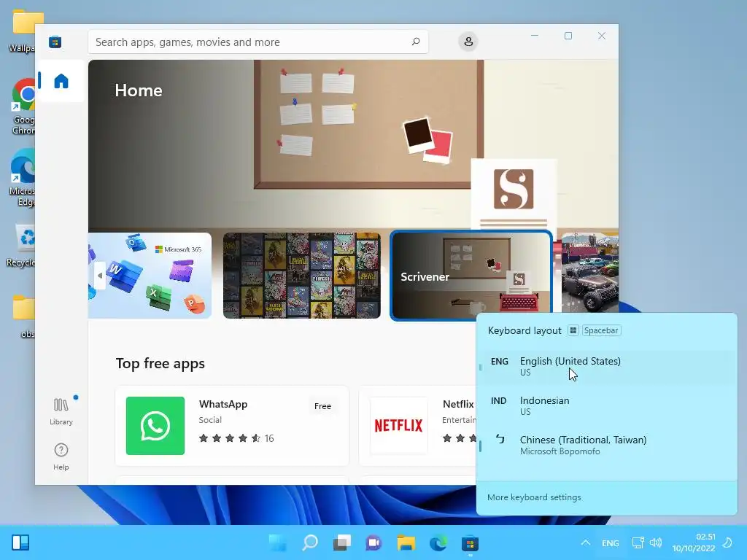Open the Help section
This screenshot has height=560, width=747.
(x=61, y=457)
